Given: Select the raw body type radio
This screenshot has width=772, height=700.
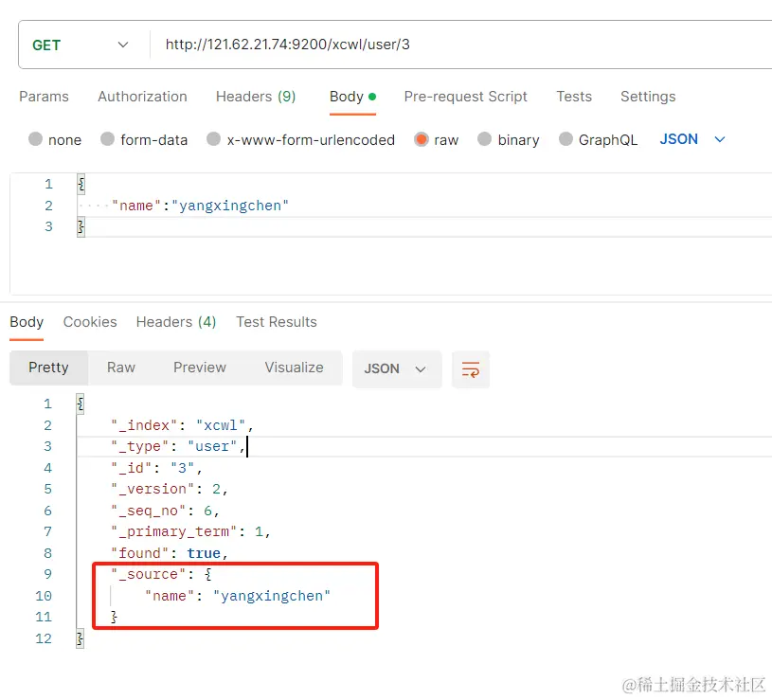Looking at the screenshot, I should (421, 139).
